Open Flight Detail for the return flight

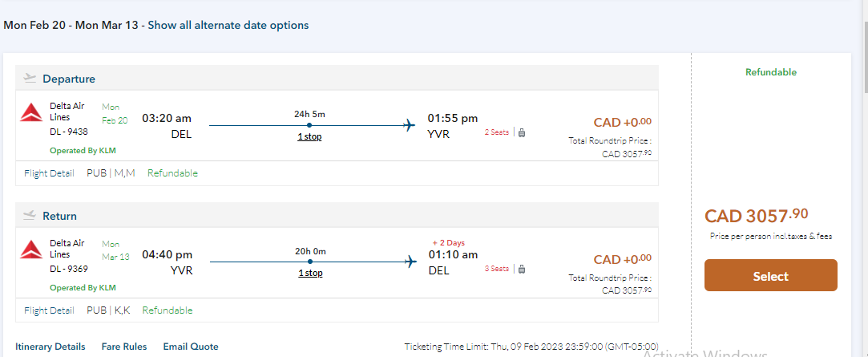coord(50,310)
